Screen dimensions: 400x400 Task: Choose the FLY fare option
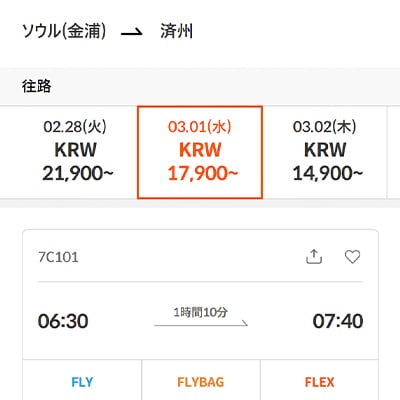(82, 382)
